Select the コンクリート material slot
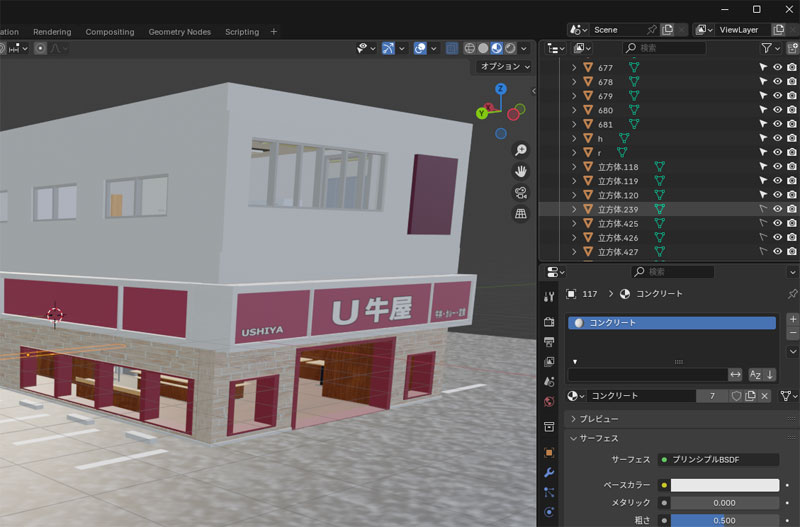The height and width of the screenshot is (527, 800). [x=672, y=323]
